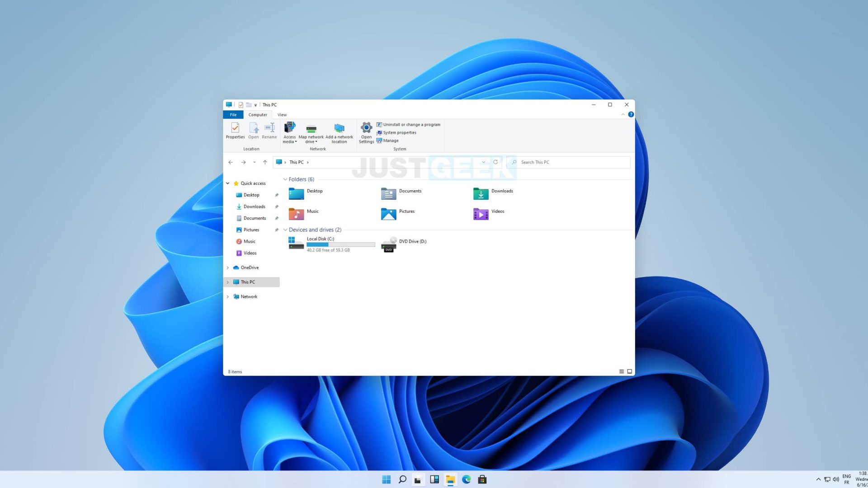Click the Local Disk C drive

(x=328, y=244)
